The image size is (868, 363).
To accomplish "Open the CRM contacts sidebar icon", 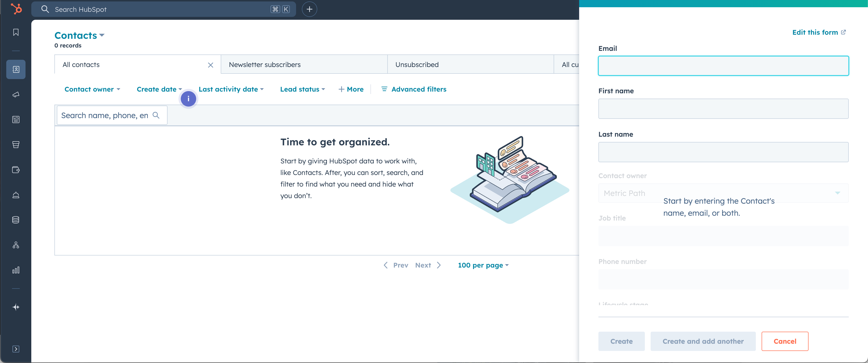I will tap(16, 69).
